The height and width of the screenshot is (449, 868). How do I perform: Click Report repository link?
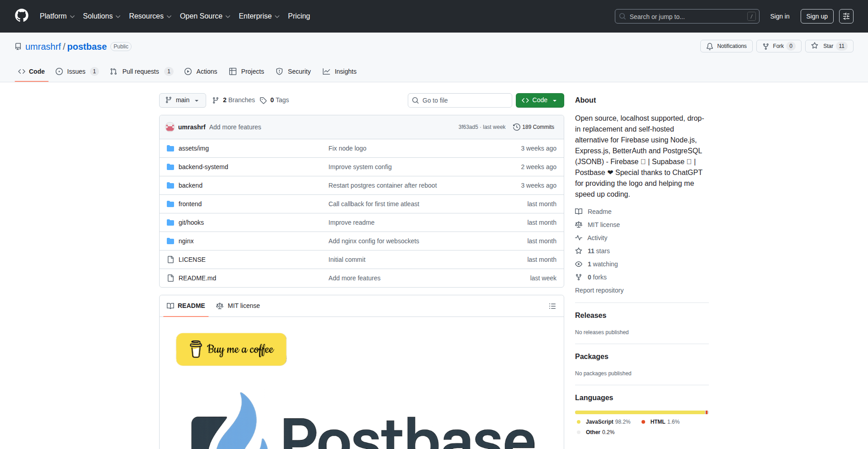pyautogui.click(x=599, y=290)
